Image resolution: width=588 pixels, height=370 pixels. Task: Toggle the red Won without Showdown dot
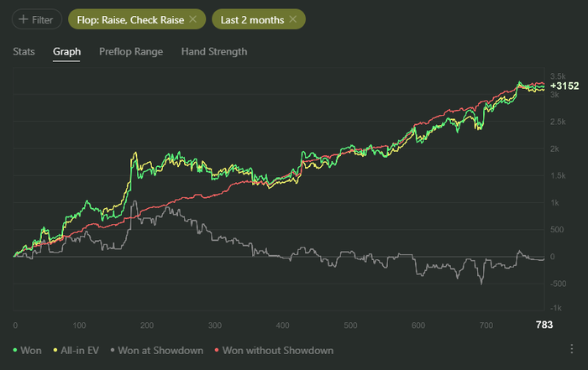point(216,351)
